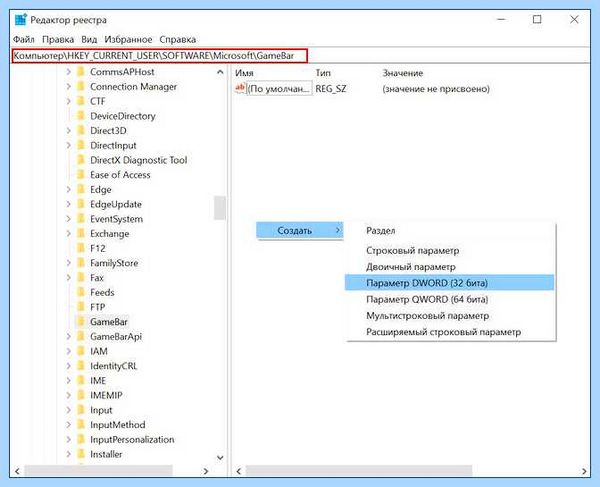The width and height of the screenshot is (600, 487).
Task: Select Параметр QWORD (64 бита) option
Action: click(449, 299)
